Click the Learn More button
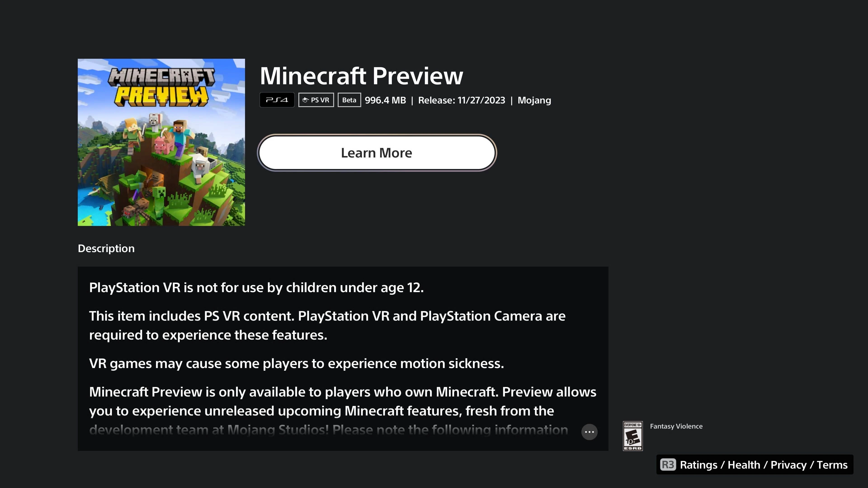Screen dimensions: 868x488 coord(376,153)
